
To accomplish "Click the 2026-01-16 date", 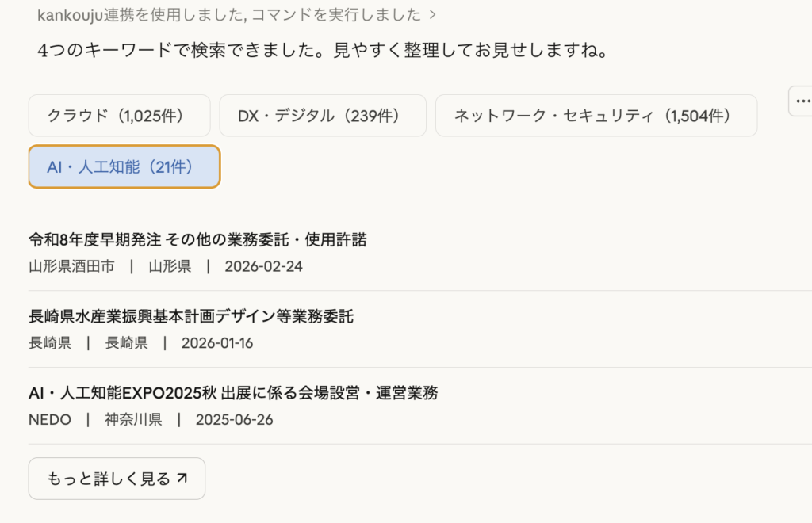I will 217,343.
